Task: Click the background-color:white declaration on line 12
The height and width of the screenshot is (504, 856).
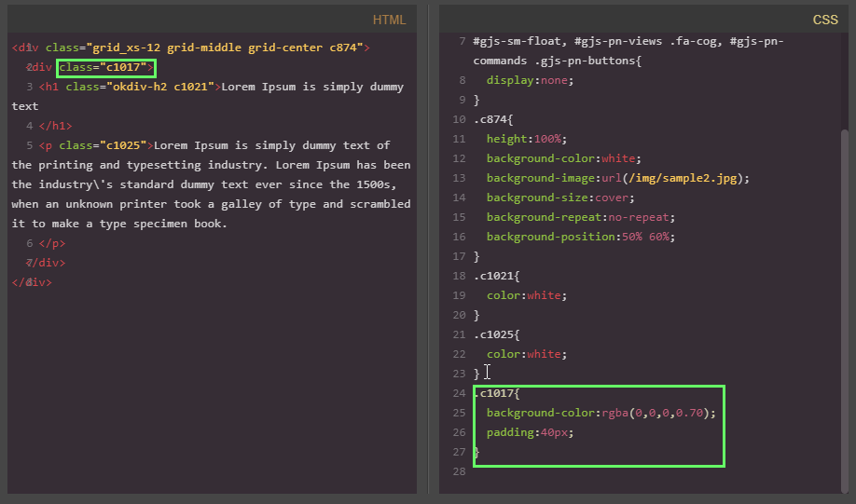Action: point(564,158)
